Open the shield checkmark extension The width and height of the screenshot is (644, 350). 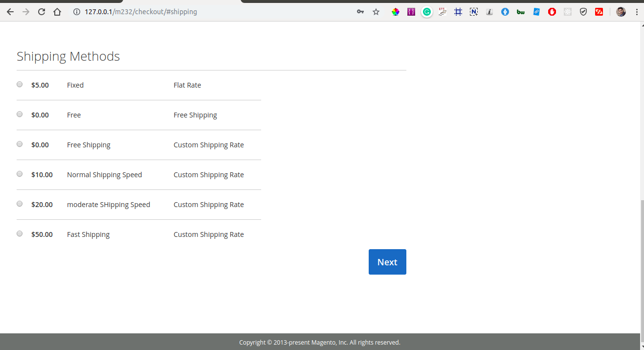click(x=583, y=12)
